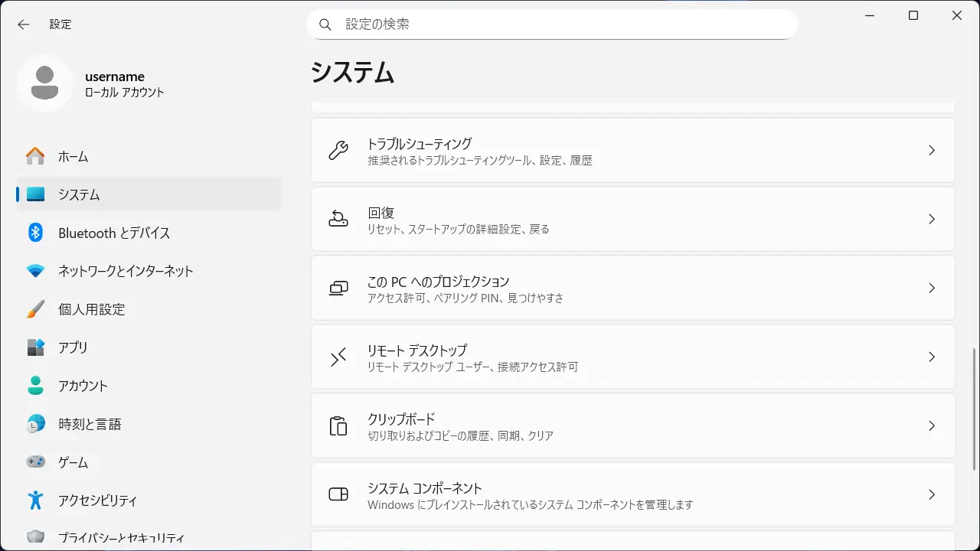Open クリップボード via its right chevron
This screenshot has height=551, width=980.
[x=932, y=425]
